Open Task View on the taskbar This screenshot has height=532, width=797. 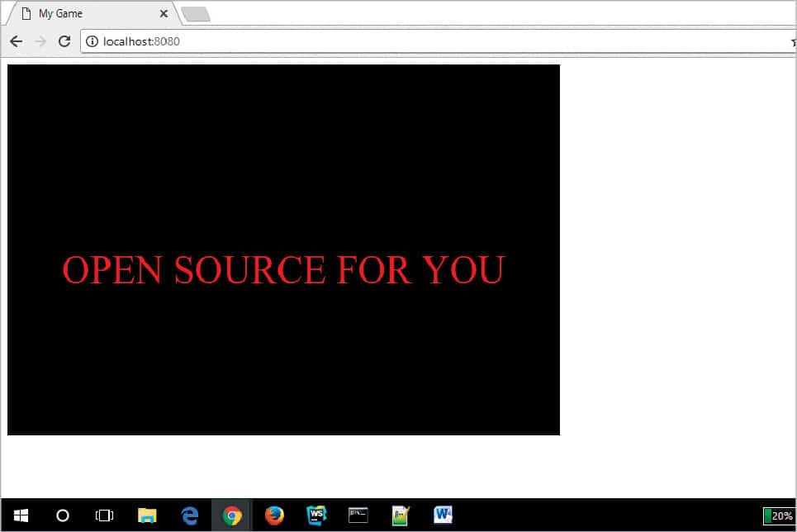(104, 515)
